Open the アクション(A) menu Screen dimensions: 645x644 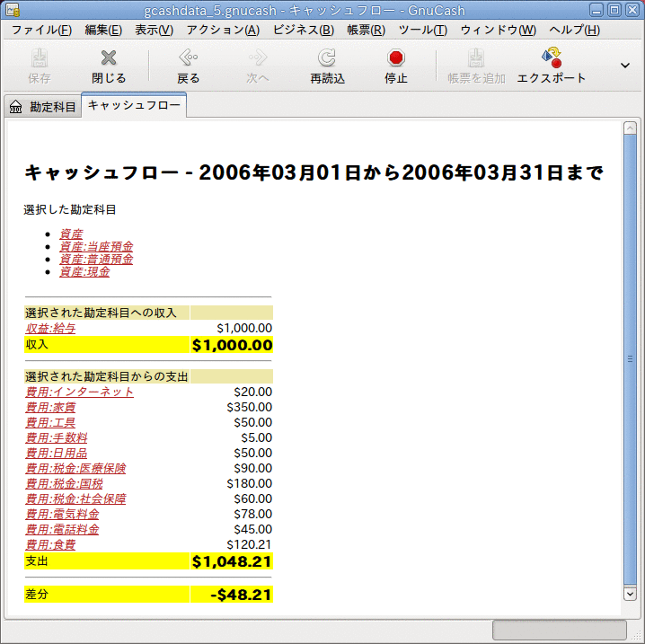coord(223,30)
